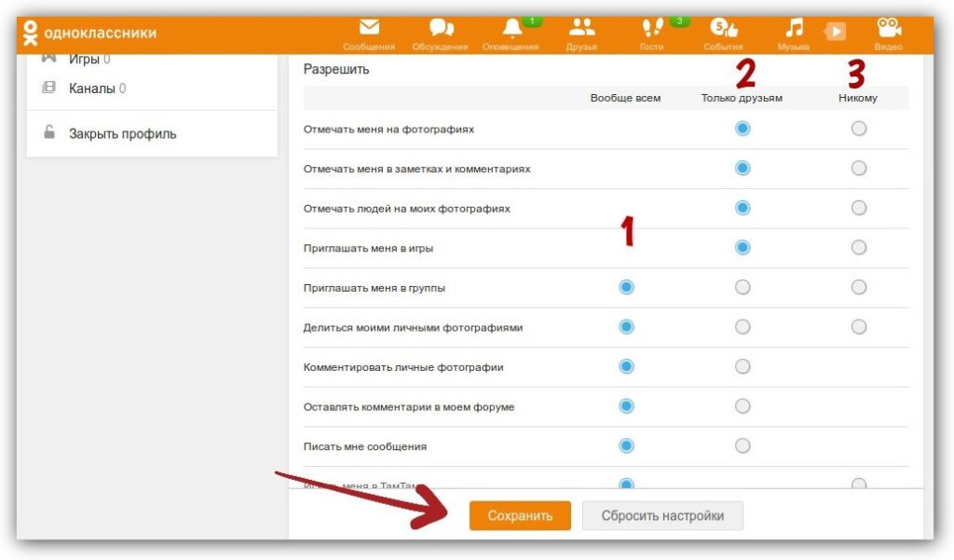Select Никому for Приглашать меня в игры
The image size is (954, 560).
click(858, 248)
